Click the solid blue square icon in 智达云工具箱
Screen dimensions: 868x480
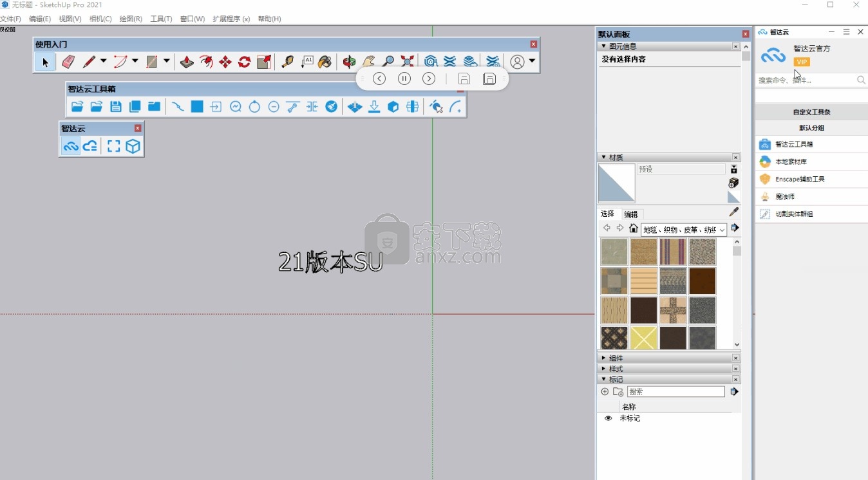coord(197,107)
